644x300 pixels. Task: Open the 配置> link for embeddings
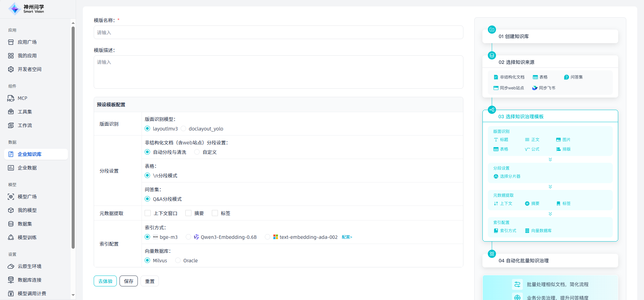(347, 237)
